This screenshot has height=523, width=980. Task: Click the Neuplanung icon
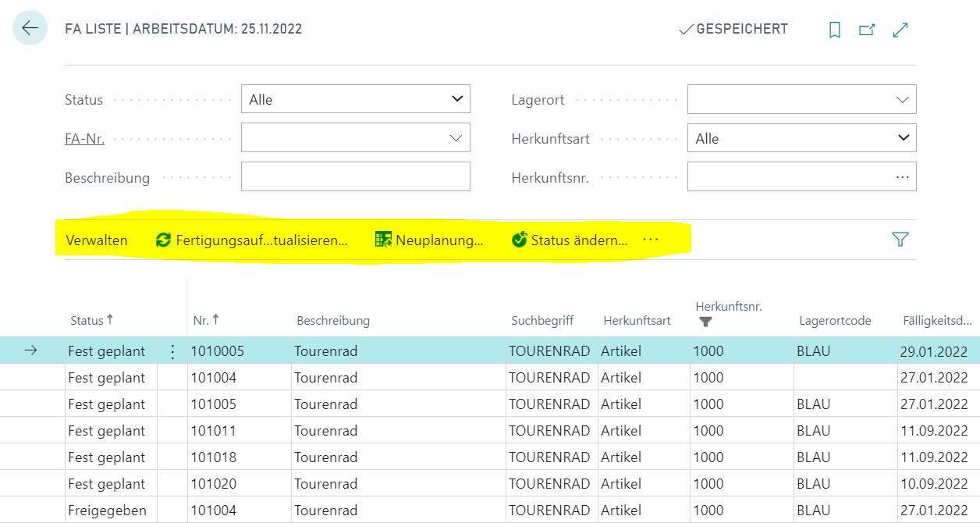click(x=383, y=240)
